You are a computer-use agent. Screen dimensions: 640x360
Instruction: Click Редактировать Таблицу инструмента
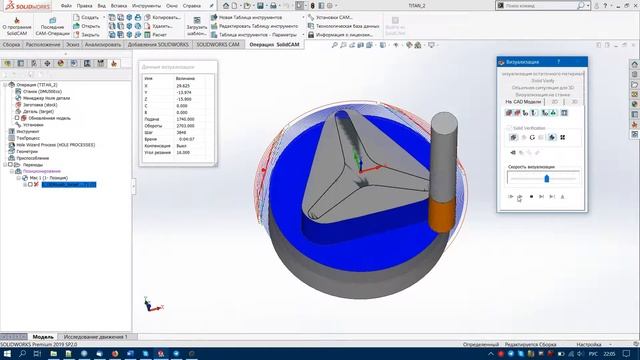(x=254, y=26)
